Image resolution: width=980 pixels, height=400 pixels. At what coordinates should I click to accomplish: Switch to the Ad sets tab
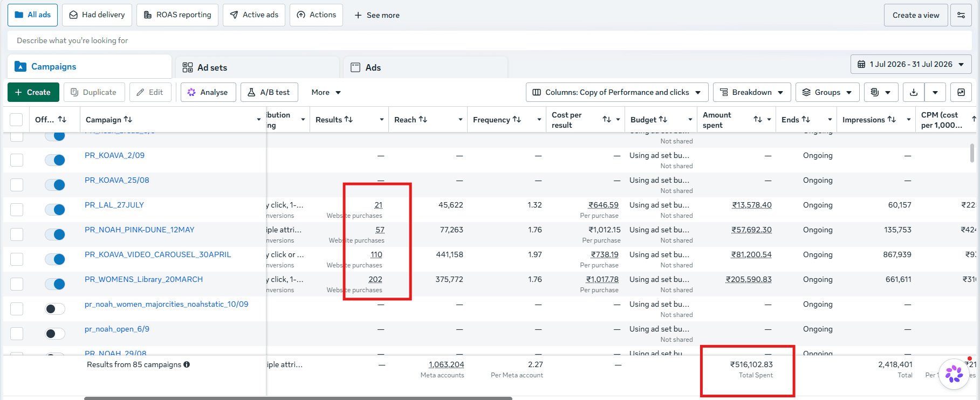click(258, 67)
